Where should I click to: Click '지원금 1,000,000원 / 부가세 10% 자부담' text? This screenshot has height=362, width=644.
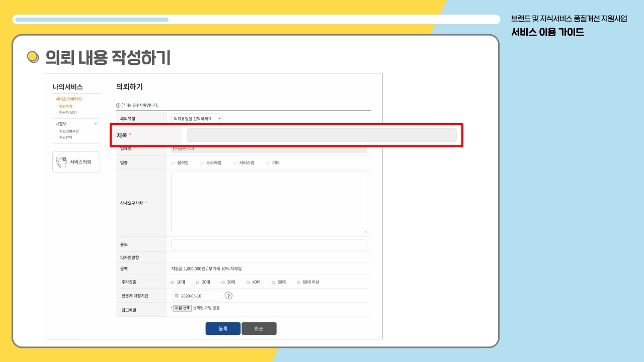coord(206,269)
